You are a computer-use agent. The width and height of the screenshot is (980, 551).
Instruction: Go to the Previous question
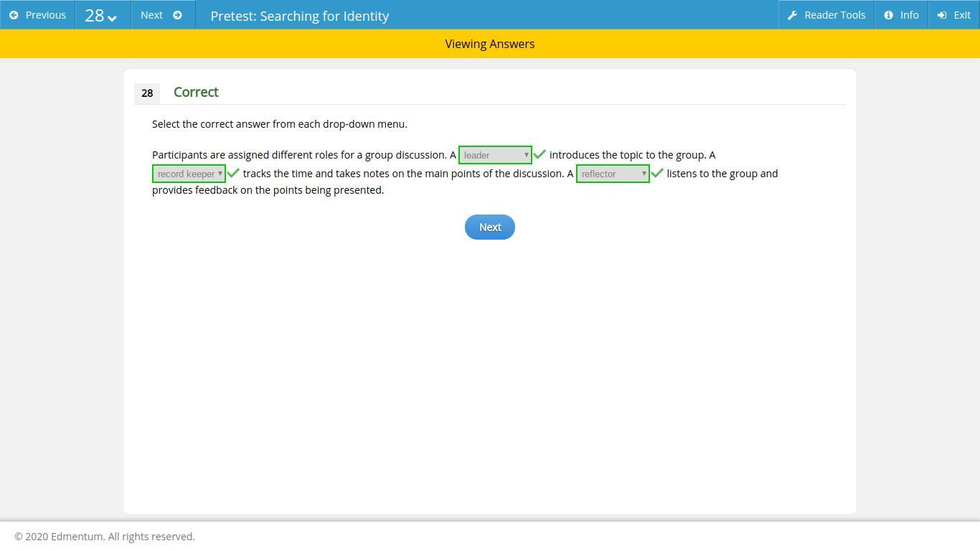tap(37, 15)
